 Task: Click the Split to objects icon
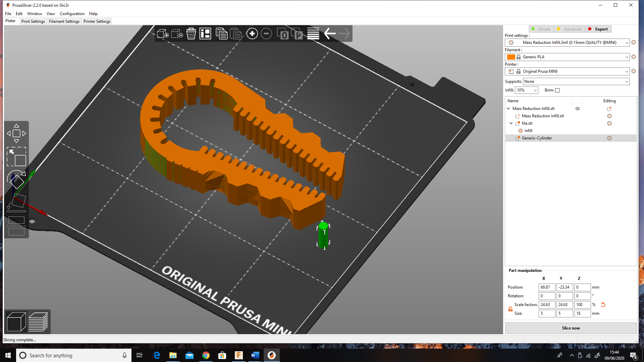[282, 34]
